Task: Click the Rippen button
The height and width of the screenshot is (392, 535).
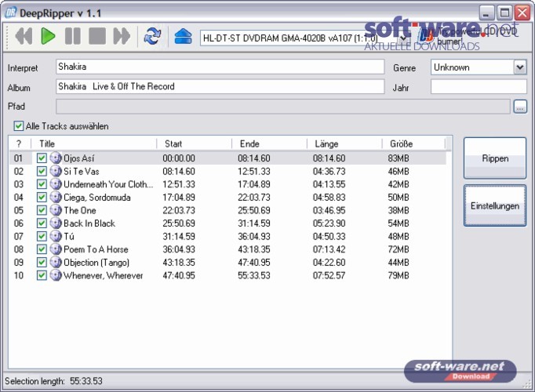Action: (x=495, y=158)
